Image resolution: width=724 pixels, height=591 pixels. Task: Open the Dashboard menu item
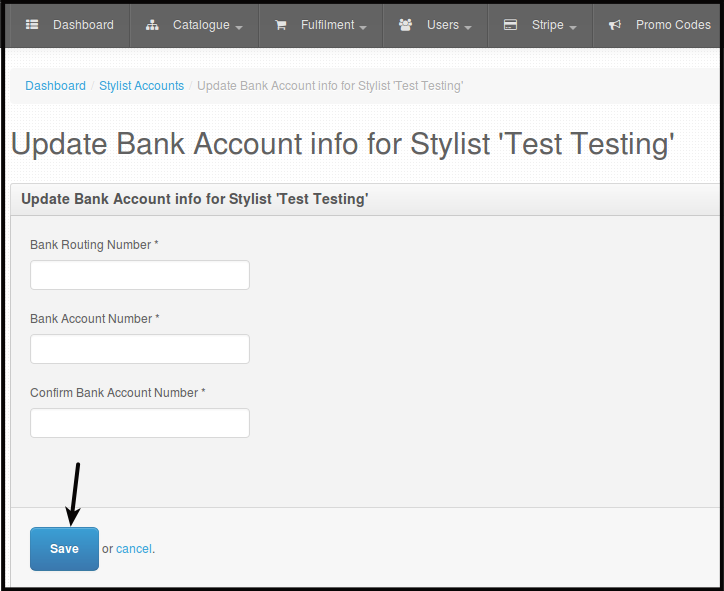(70, 25)
